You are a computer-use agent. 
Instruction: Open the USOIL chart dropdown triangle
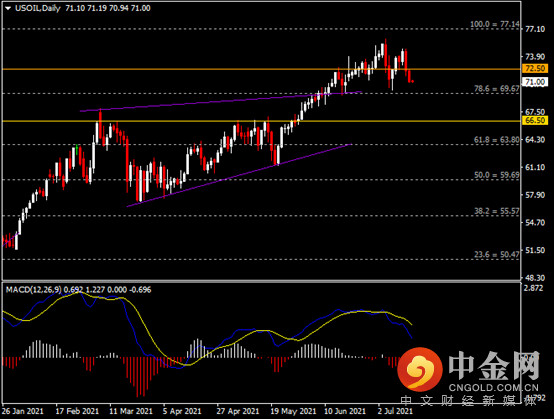[x=8, y=8]
